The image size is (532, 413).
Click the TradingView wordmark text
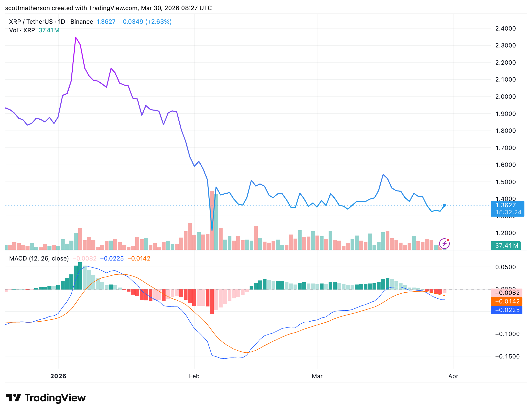[55, 398]
